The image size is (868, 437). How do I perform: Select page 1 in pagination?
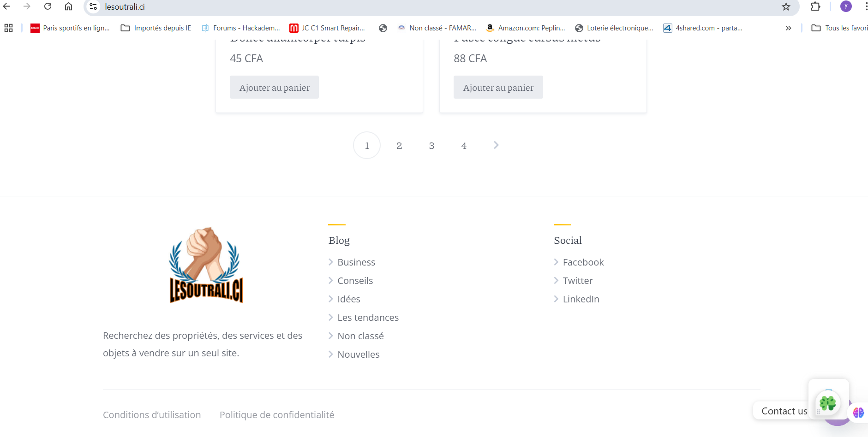coord(367,145)
